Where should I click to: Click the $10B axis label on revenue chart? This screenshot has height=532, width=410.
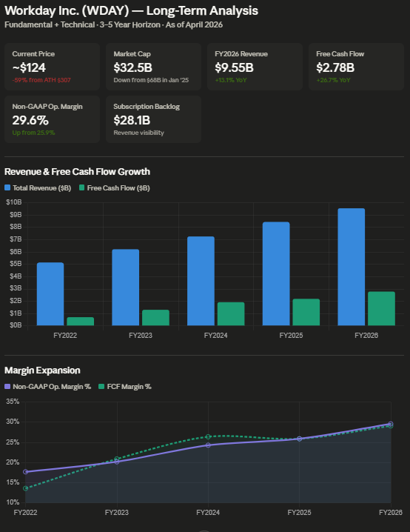[x=14, y=202]
